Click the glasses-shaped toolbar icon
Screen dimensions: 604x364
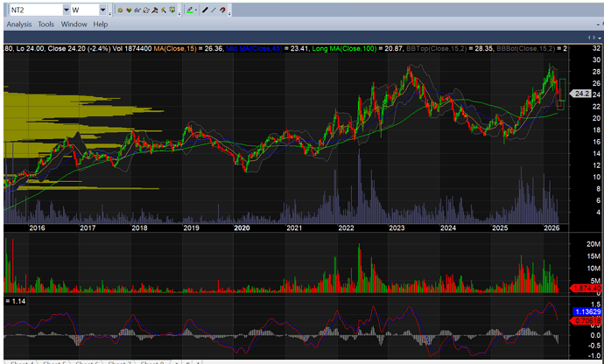pos(137,10)
